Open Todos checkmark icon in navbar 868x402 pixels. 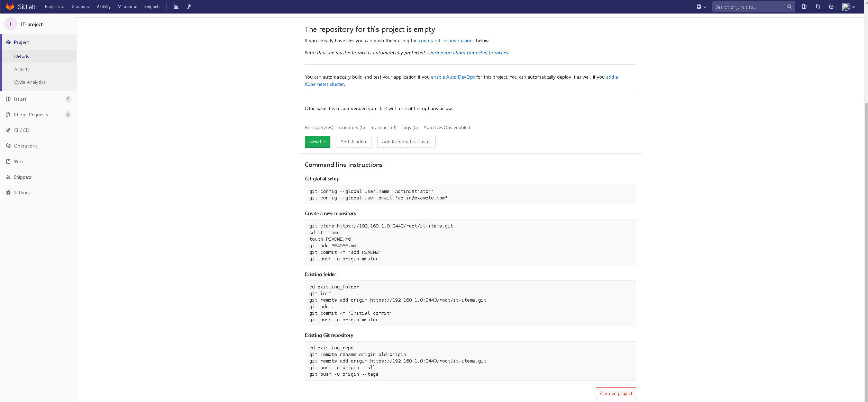[831, 7]
